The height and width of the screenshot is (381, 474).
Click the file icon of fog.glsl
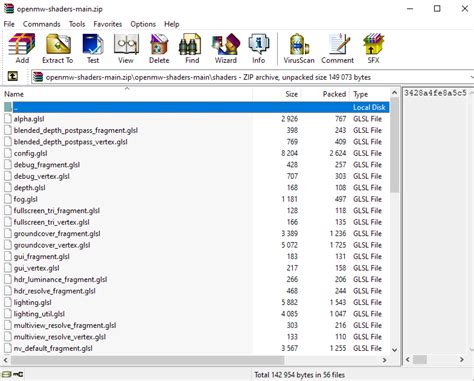pos(8,199)
